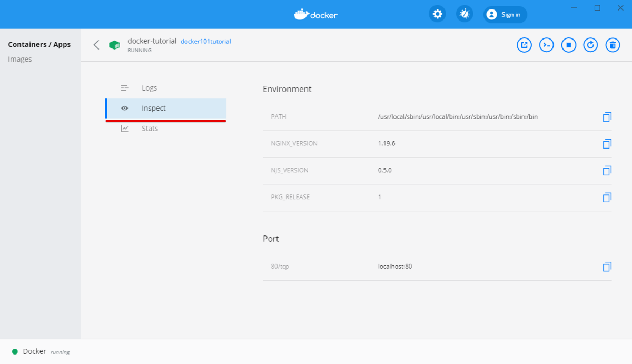The width and height of the screenshot is (632, 364).
Task: Click the 80/tcp port label
Action: (x=280, y=267)
